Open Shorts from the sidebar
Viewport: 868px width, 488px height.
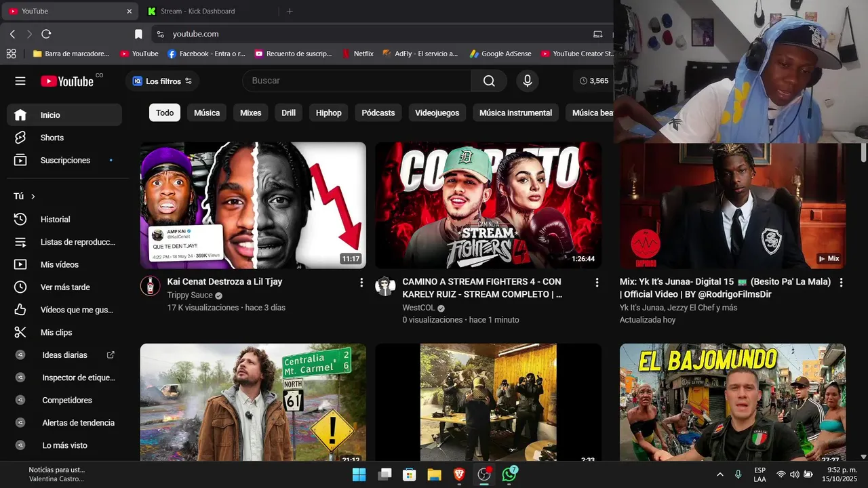pos(64,138)
